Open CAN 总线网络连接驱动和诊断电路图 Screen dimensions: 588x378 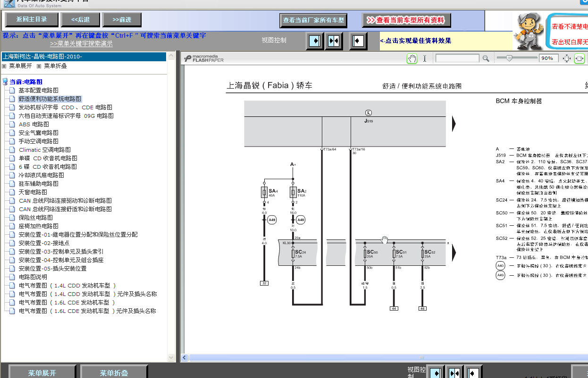pos(65,201)
